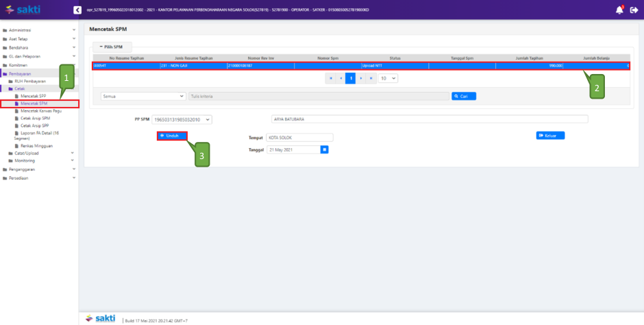This screenshot has width=644, height=325.
Task: Click the logout icon in header
Action: click(633, 10)
